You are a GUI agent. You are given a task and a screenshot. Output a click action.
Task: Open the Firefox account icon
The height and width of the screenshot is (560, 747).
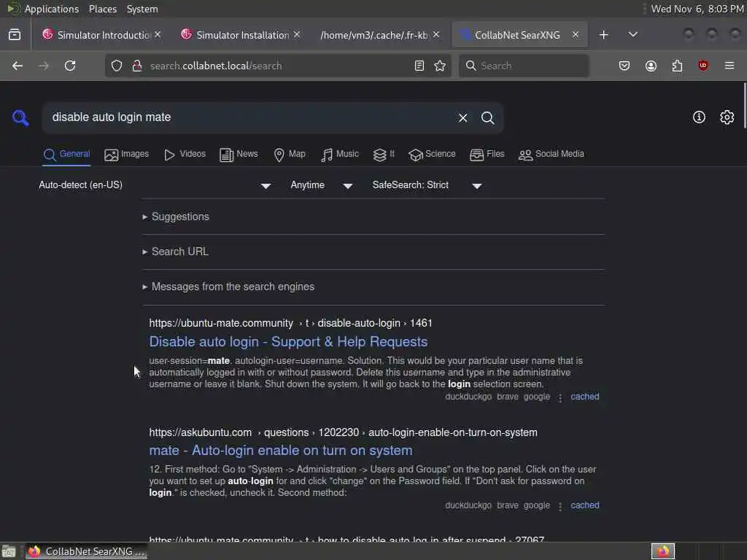651,66
